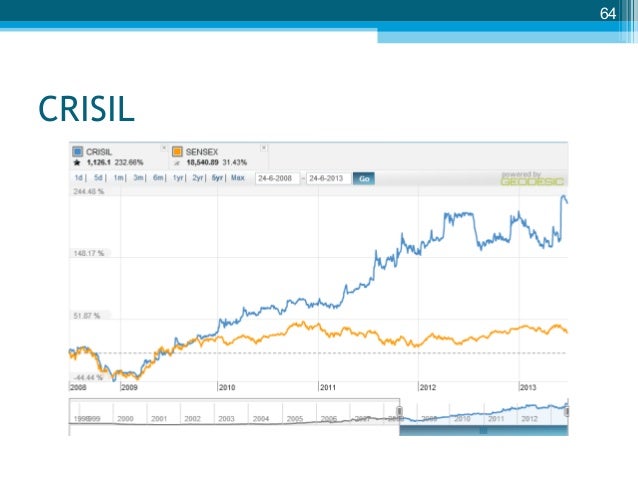Click the 232.66% change value
The image size is (638, 479).
coord(129,162)
